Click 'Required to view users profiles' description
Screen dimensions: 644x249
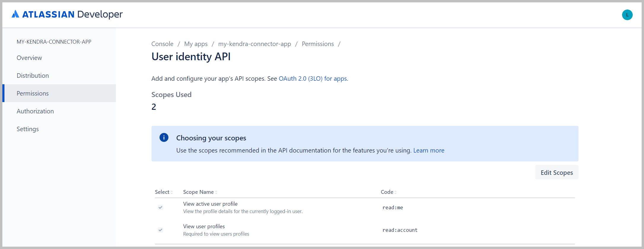(x=216, y=234)
